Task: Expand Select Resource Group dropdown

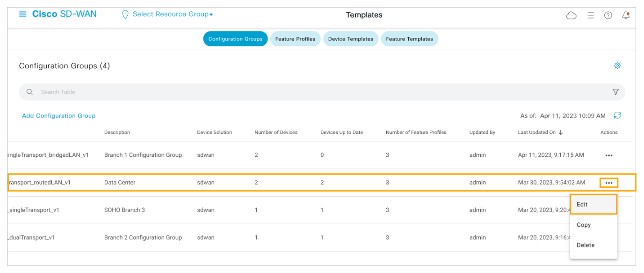Action: tap(172, 15)
